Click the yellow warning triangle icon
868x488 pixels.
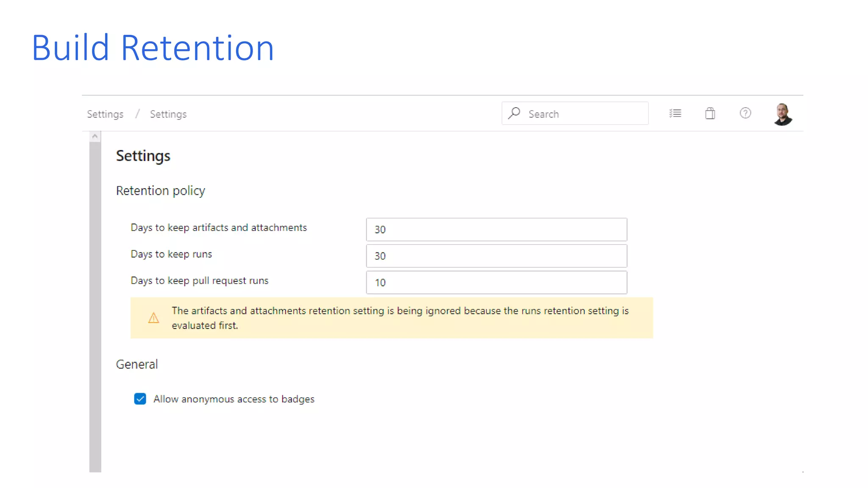[153, 318]
